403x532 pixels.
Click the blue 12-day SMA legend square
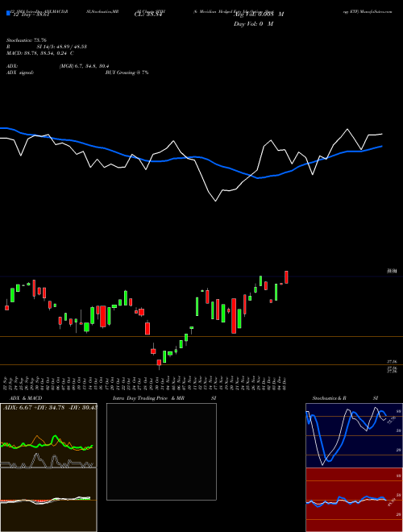[x=9, y=13]
